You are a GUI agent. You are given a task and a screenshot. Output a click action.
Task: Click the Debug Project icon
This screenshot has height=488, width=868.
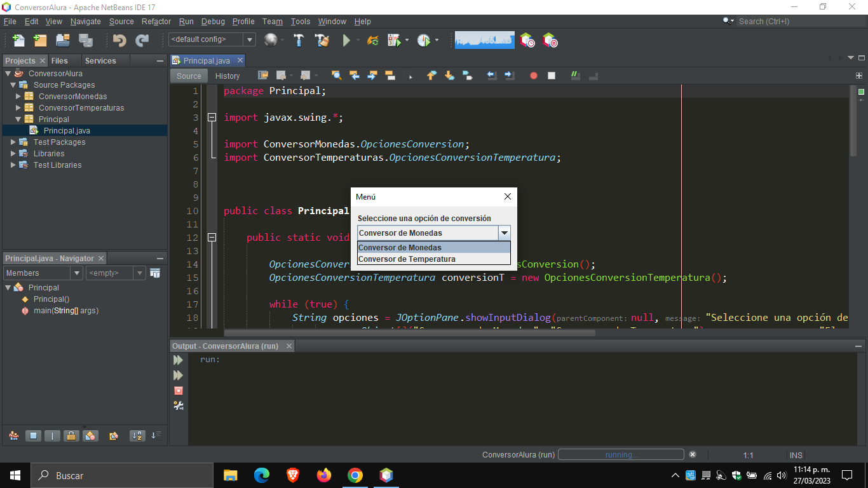click(394, 40)
